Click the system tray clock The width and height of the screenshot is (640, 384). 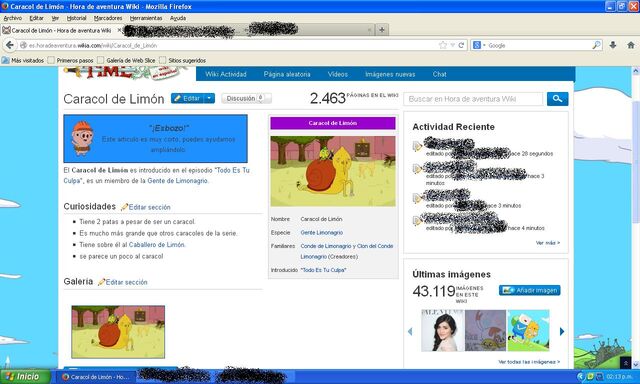[619, 376]
